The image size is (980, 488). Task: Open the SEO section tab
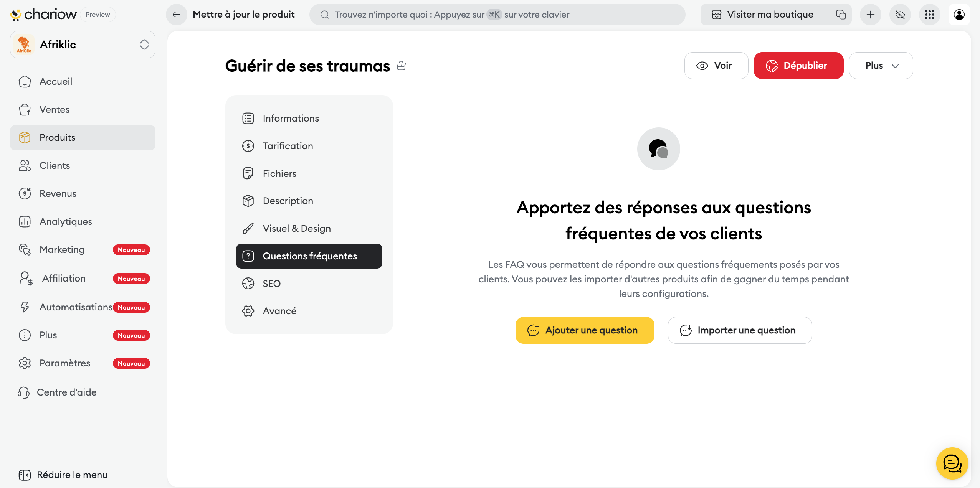click(271, 284)
